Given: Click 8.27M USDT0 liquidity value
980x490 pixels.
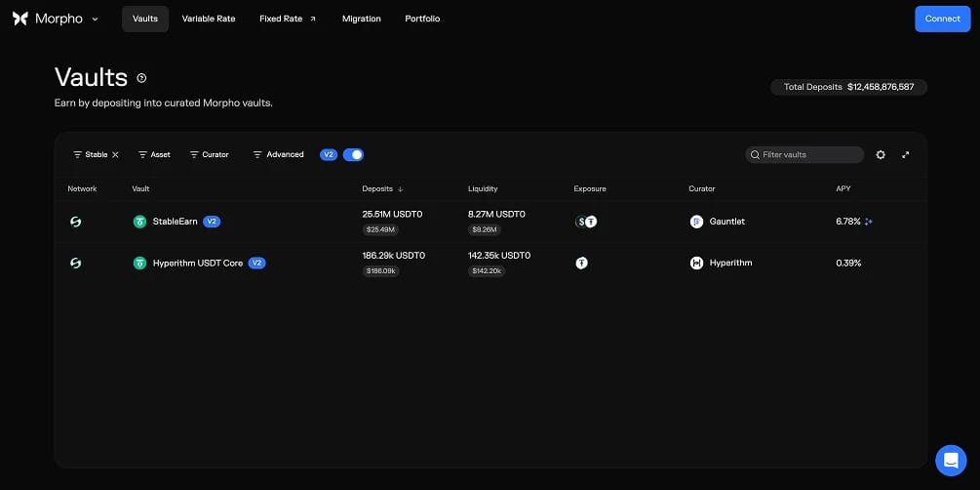Looking at the screenshot, I should 496,215.
